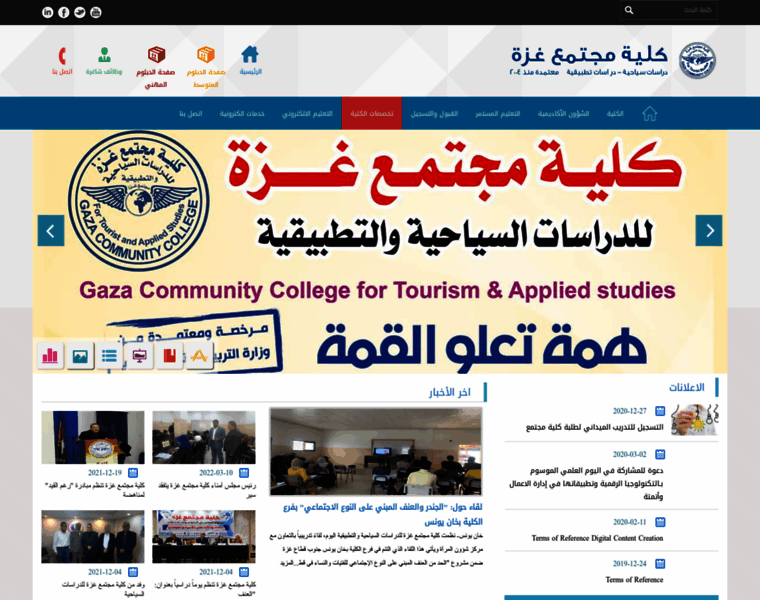
Task: Open the الشؤون الأكاديمية nav menu
Action: [563, 114]
